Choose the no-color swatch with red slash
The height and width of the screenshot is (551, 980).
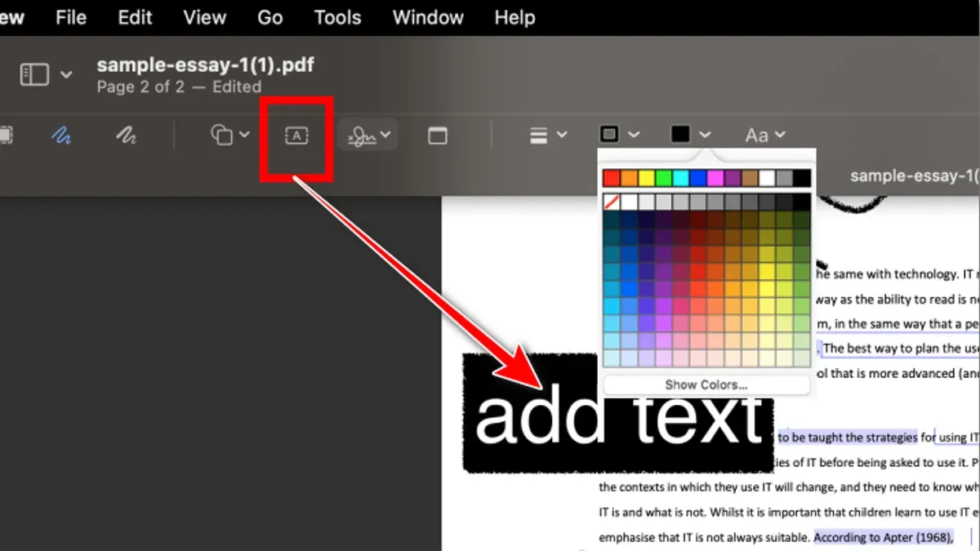pos(612,202)
